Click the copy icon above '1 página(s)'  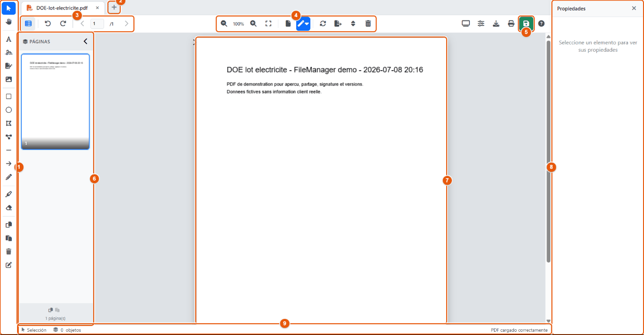click(51, 309)
